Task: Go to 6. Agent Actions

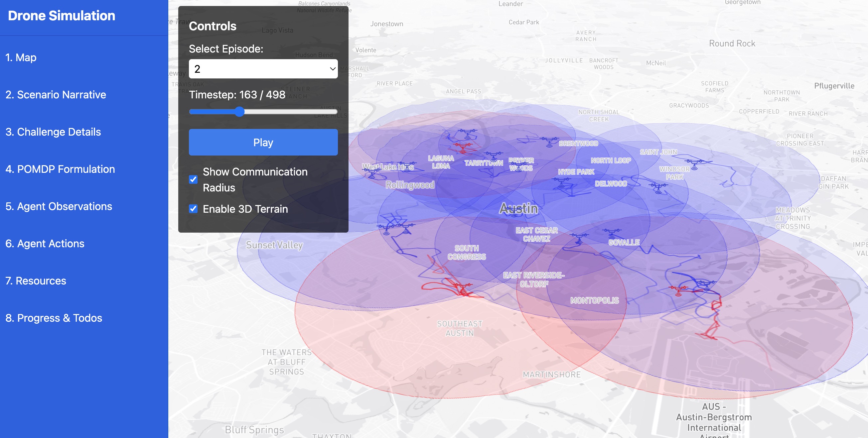Action: click(45, 243)
